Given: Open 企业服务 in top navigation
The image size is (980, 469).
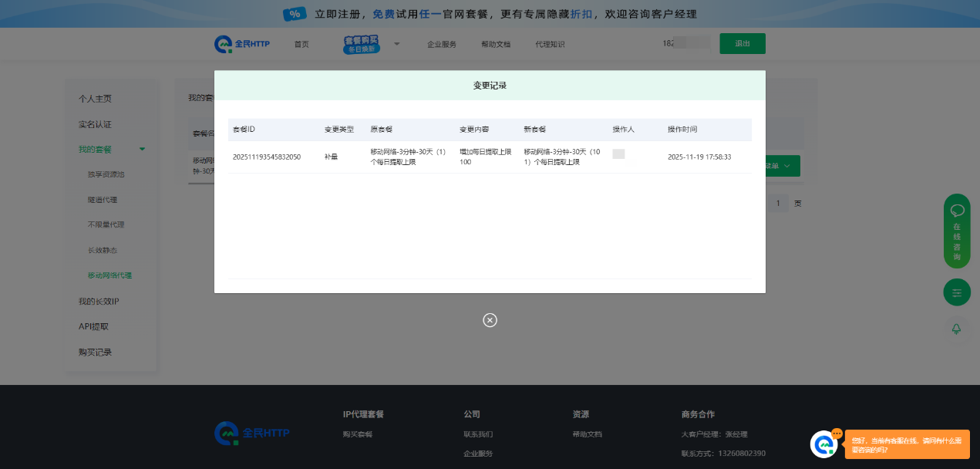Looking at the screenshot, I should click(442, 44).
